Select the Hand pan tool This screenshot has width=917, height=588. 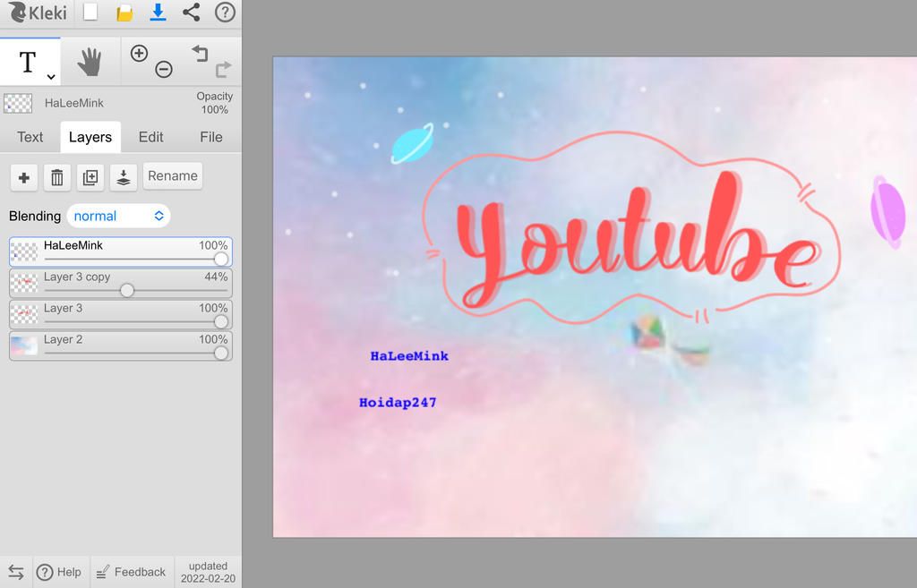(x=90, y=62)
